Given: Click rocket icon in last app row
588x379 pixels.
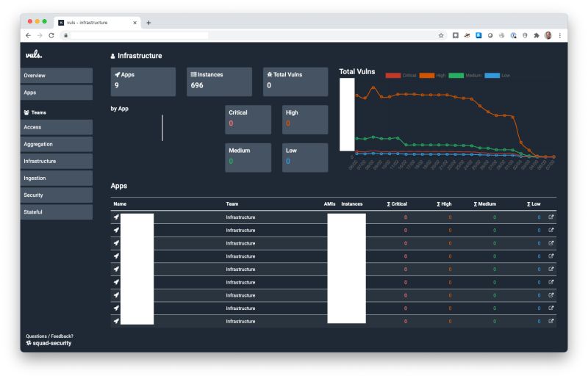Looking at the screenshot, I should [116, 321].
